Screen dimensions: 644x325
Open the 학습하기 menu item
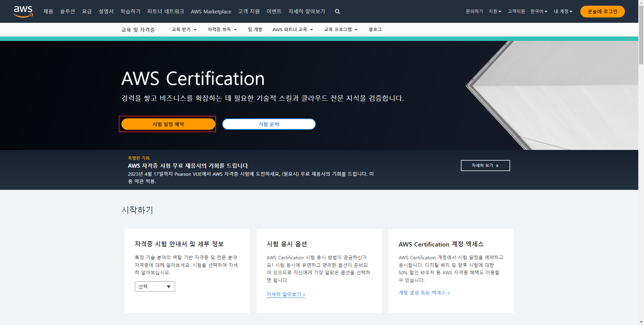click(130, 11)
